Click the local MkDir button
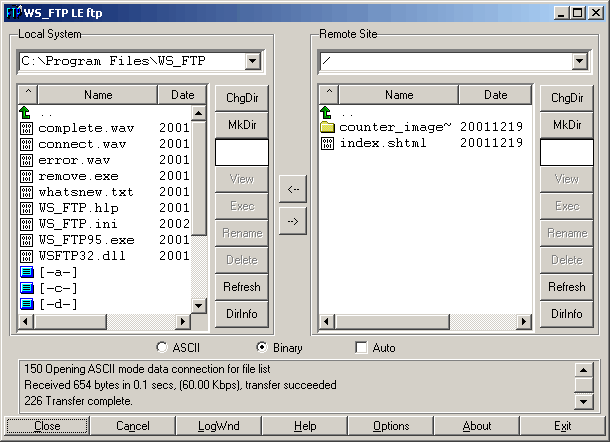The image size is (610, 442). [242, 125]
